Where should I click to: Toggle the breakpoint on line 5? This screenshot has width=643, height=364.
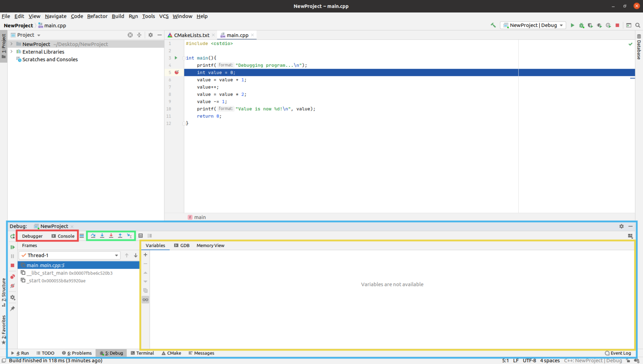pyautogui.click(x=177, y=72)
